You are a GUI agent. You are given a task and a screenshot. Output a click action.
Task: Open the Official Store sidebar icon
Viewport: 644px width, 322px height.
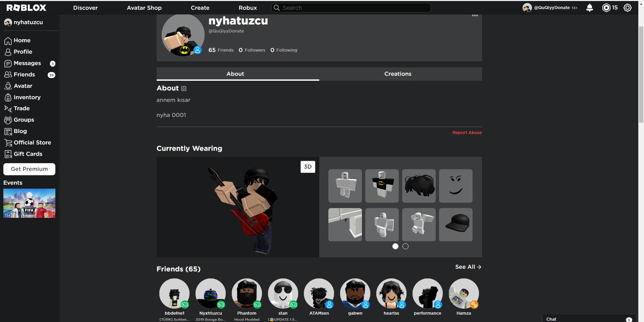pyautogui.click(x=8, y=143)
